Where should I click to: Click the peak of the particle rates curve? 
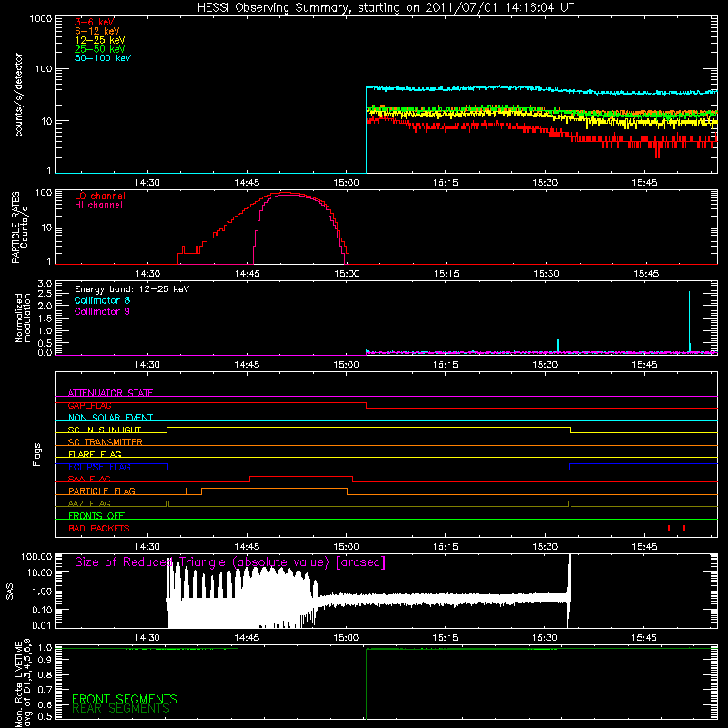click(x=286, y=193)
